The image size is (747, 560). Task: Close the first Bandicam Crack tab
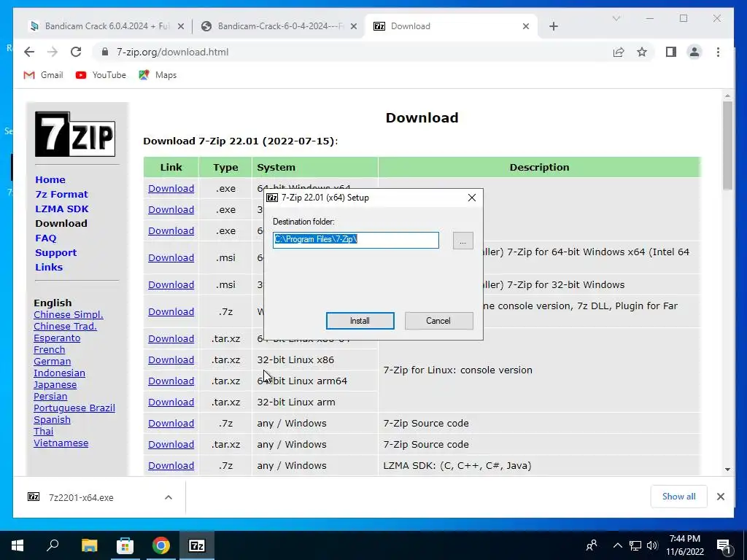pos(181,27)
